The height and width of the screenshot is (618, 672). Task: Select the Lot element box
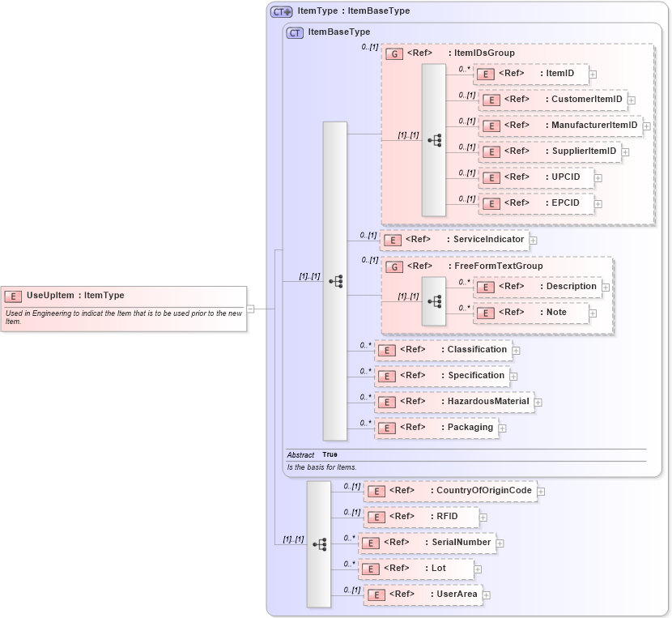[417, 569]
